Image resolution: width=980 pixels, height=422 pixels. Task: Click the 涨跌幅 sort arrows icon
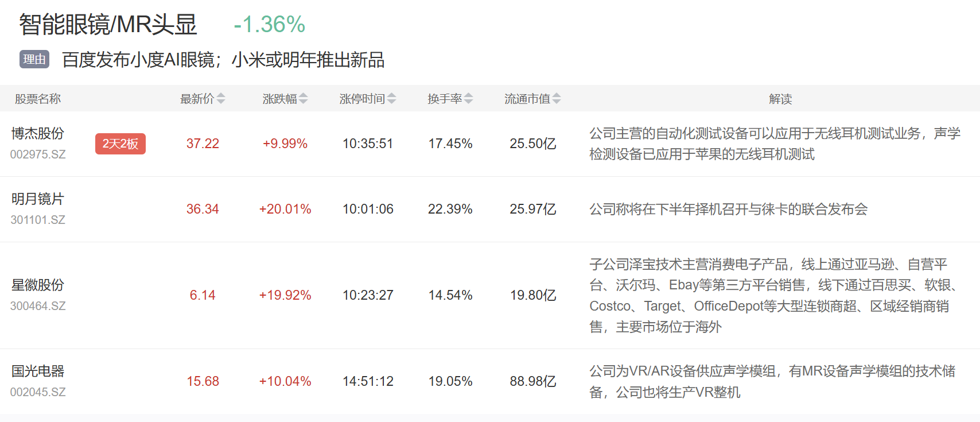point(304,99)
